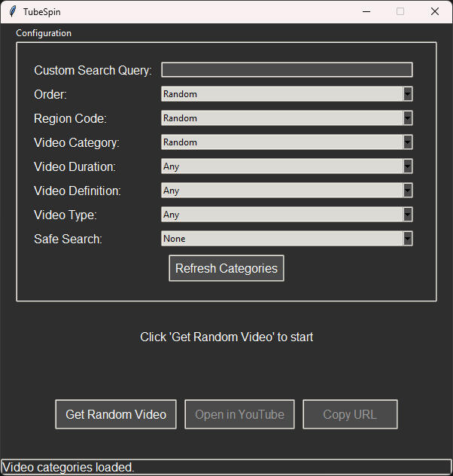Click the Copy URL button

coord(350,414)
